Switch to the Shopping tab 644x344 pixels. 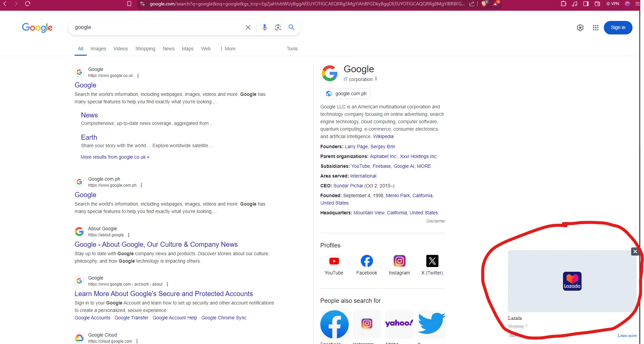145,49
